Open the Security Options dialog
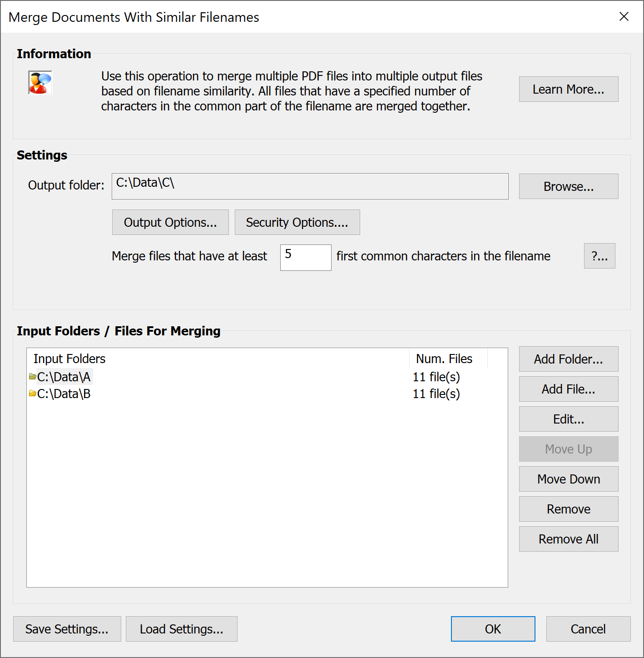The height and width of the screenshot is (658, 644). [297, 222]
